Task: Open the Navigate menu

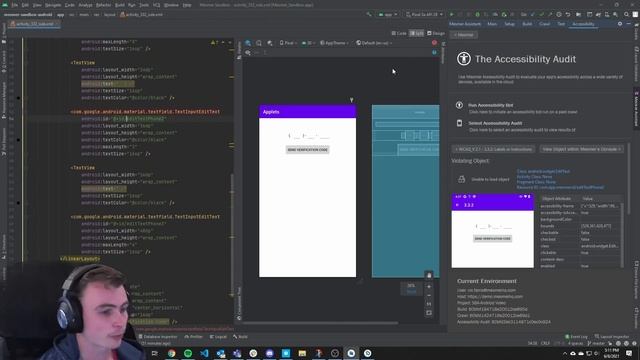Action: coord(53,5)
